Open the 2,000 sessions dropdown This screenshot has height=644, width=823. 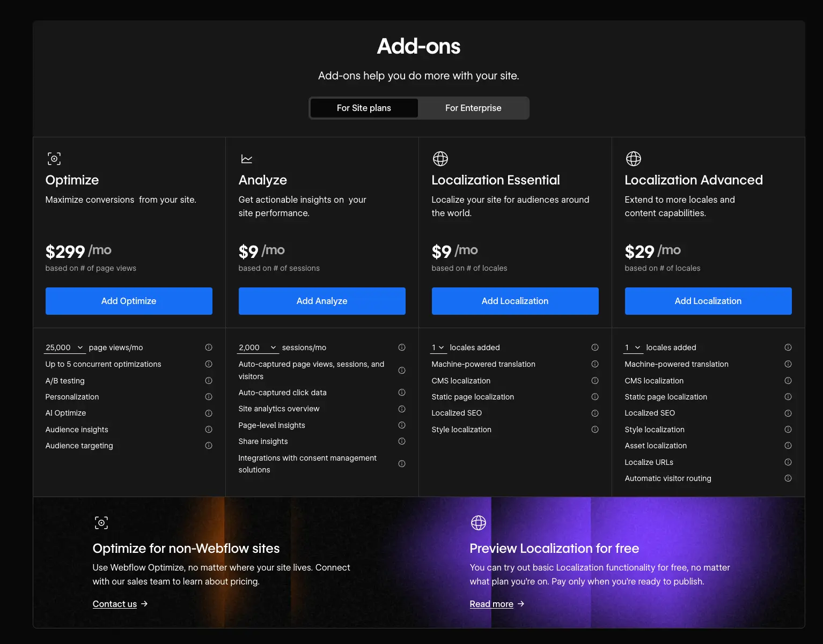tap(258, 347)
